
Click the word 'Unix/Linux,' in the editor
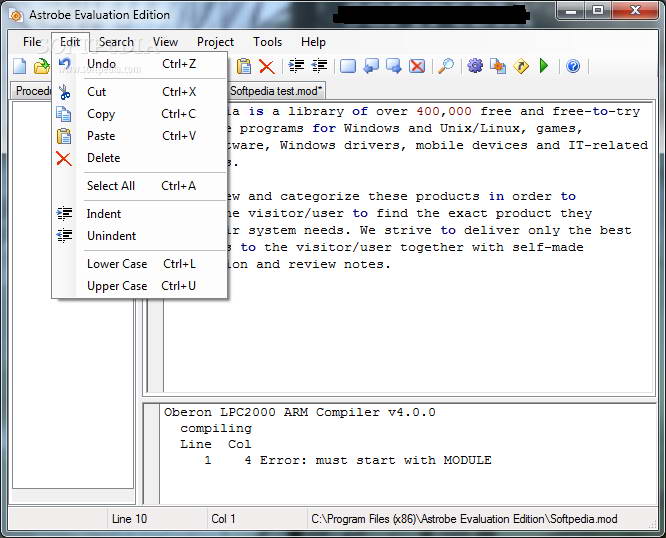484,128
